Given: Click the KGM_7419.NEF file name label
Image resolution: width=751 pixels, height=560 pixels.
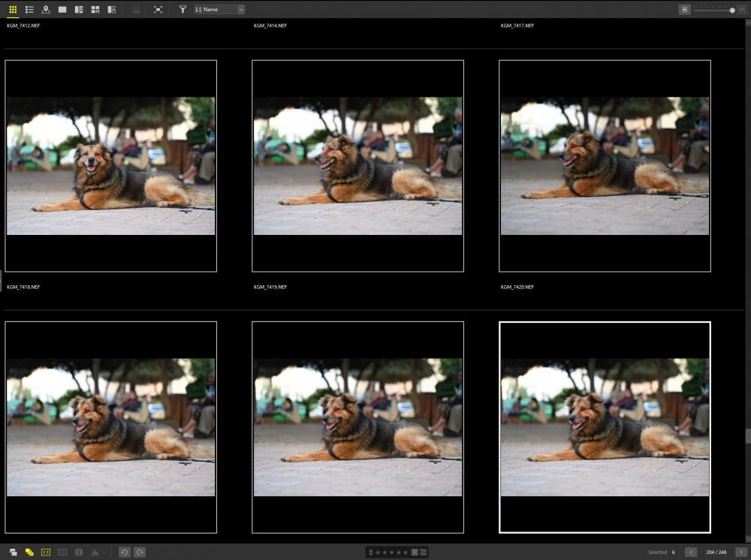Looking at the screenshot, I should point(270,288).
